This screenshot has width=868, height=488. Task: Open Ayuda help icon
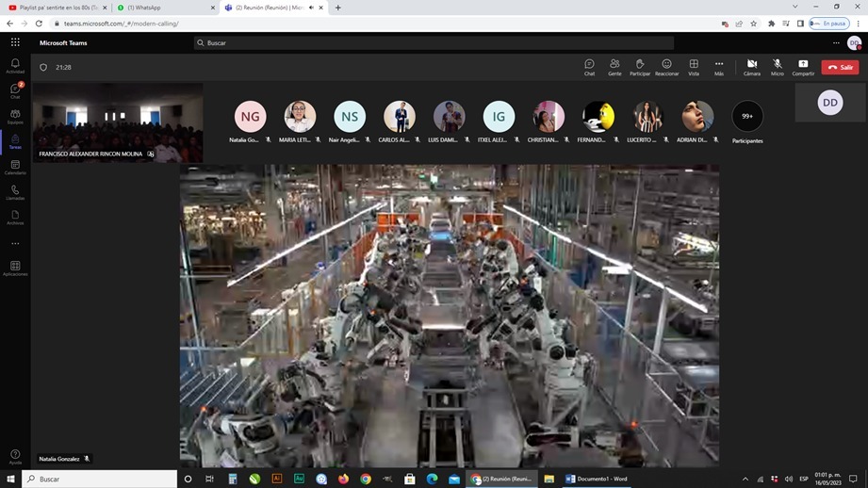[x=15, y=457]
